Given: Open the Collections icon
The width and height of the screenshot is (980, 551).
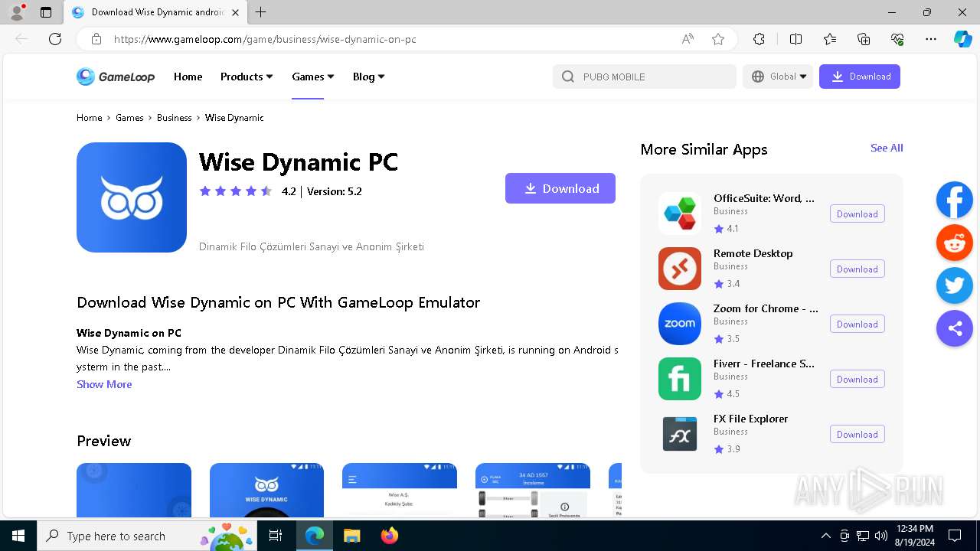Looking at the screenshot, I should click(864, 39).
